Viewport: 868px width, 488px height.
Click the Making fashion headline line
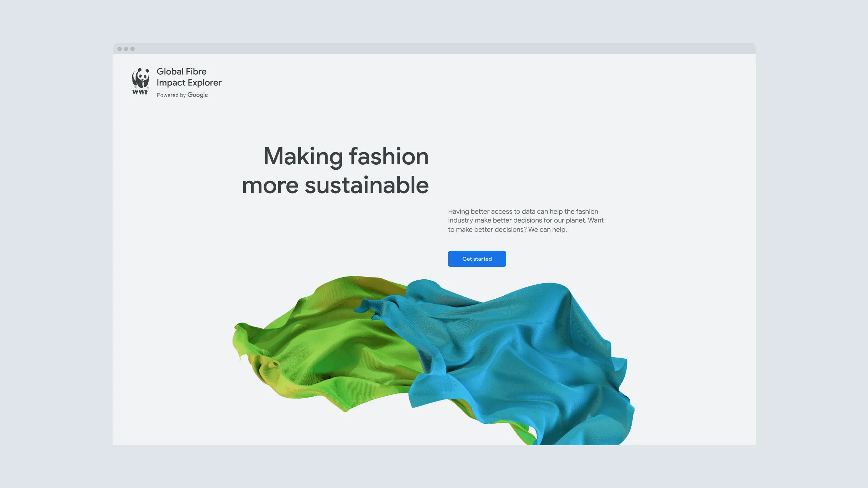pos(346,156)
